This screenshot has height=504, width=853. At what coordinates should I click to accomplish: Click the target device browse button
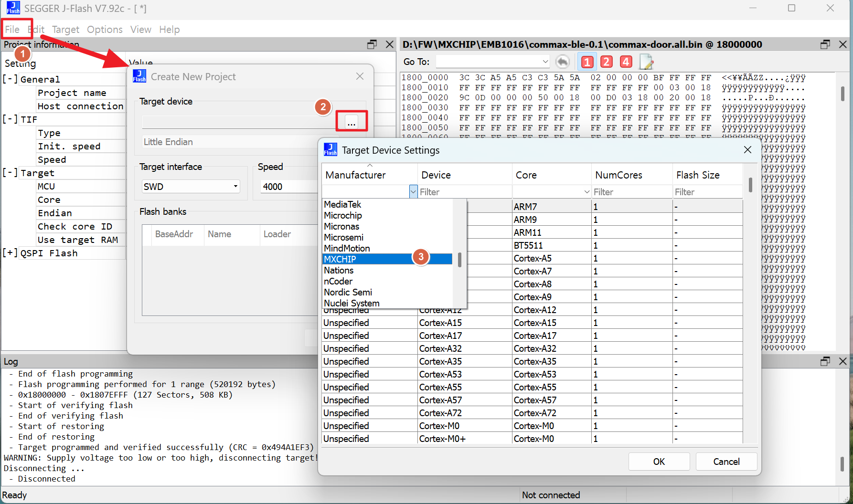click(352, 121)
